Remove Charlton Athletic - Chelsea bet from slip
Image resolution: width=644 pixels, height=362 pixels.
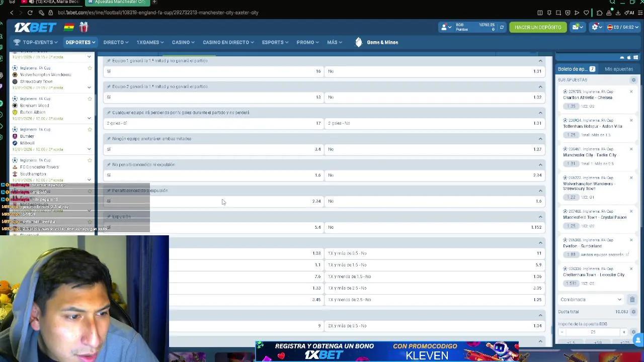click(x=631, y=92)
